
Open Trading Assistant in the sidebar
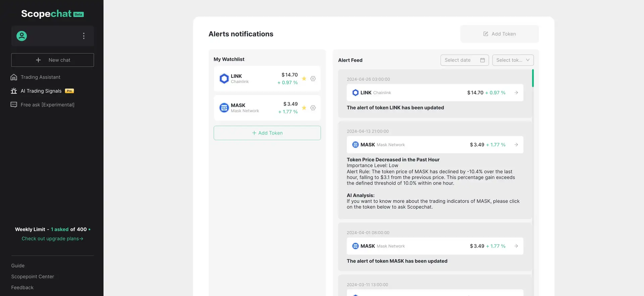click(x=40, y=77)
